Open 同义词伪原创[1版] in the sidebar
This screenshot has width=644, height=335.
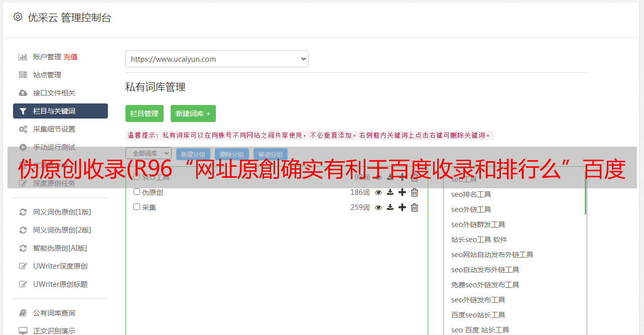tap(62, 212)
